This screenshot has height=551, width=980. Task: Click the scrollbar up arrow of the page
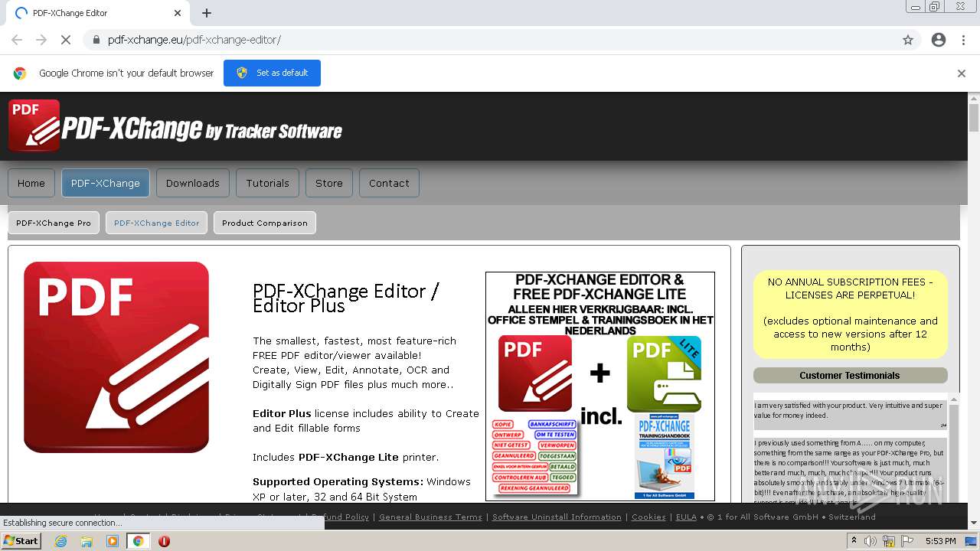(x=974, y=98)
